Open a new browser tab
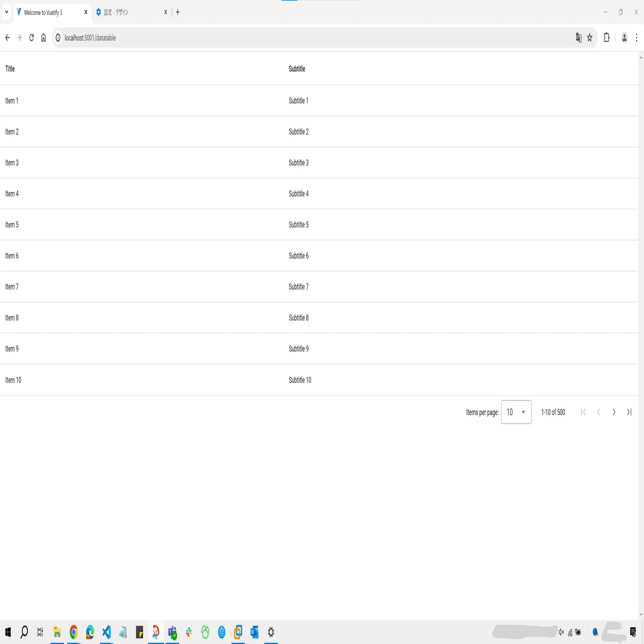Screen dimensions: 644x644 (x=178, y=12)
